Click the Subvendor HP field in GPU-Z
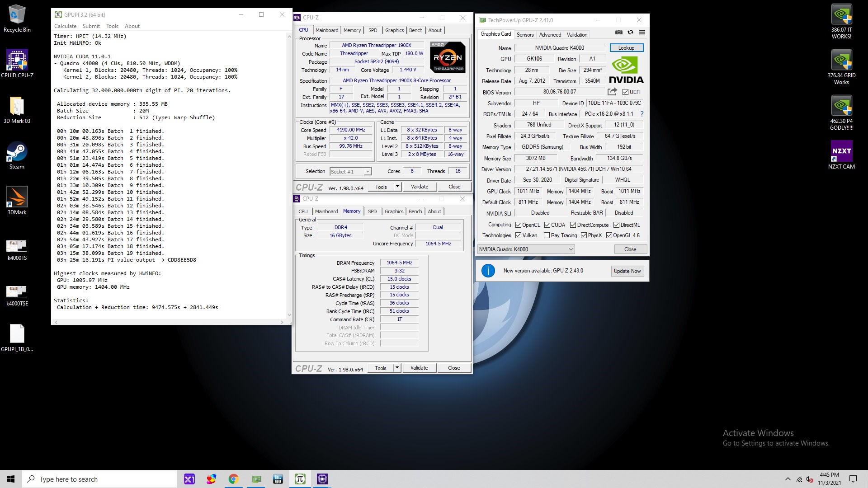Viewport: 868px width, 488px height. [536, 103]
